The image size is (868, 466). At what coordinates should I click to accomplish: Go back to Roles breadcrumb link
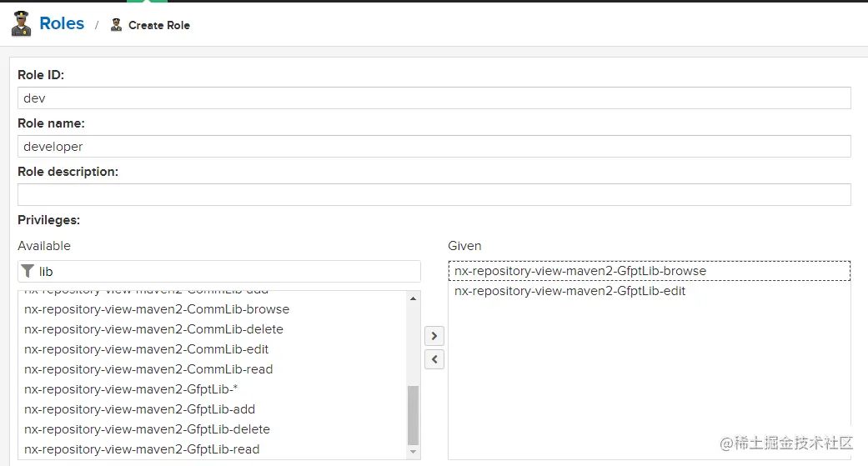click(x=62, y=24)
